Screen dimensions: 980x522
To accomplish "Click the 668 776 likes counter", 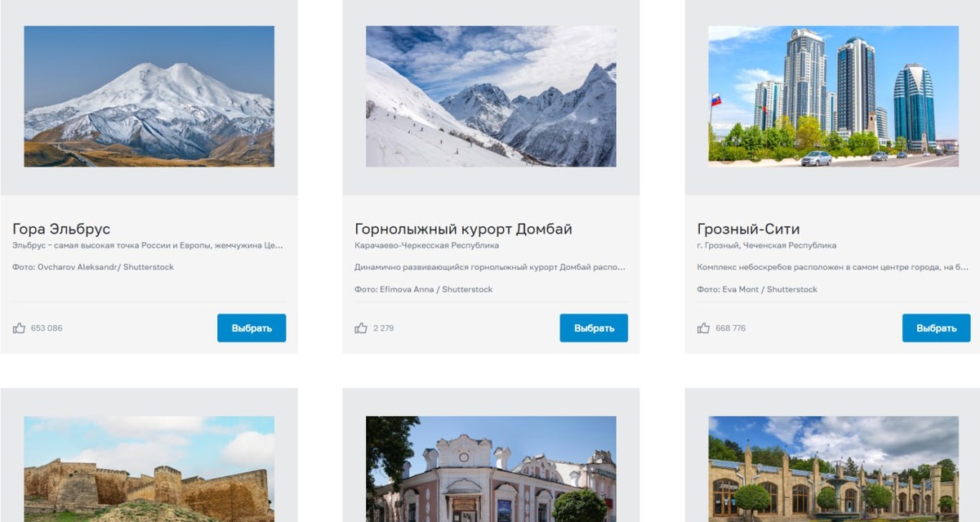I will [731, 328].
